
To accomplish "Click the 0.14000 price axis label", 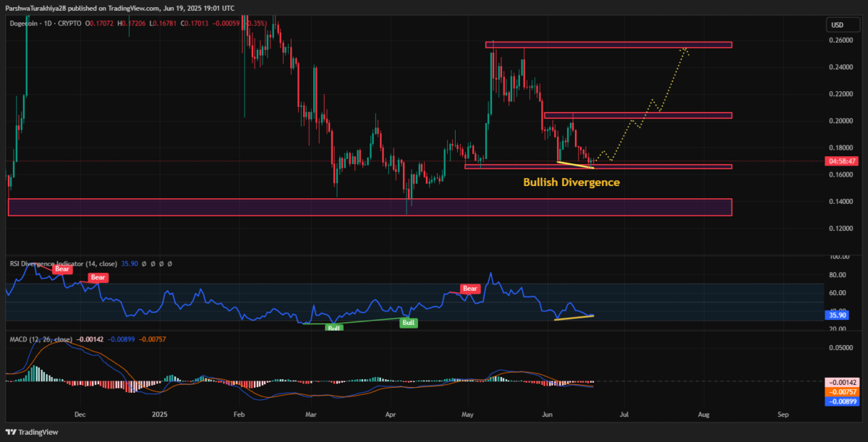I will pos(841,201).
